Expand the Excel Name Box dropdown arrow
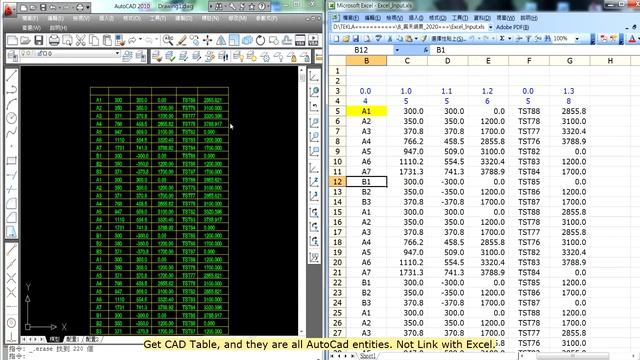Viewport: 640px width, 360px height. coord(397,50)
